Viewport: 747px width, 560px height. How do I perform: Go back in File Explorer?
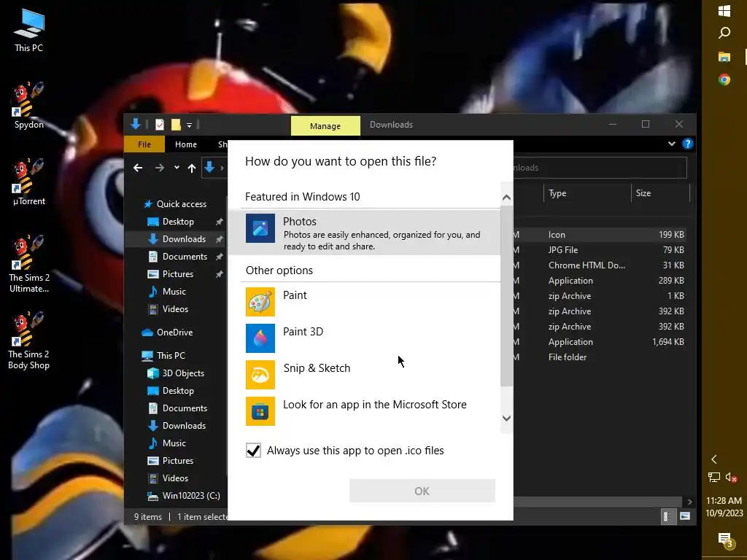click(x=138, y=168)
